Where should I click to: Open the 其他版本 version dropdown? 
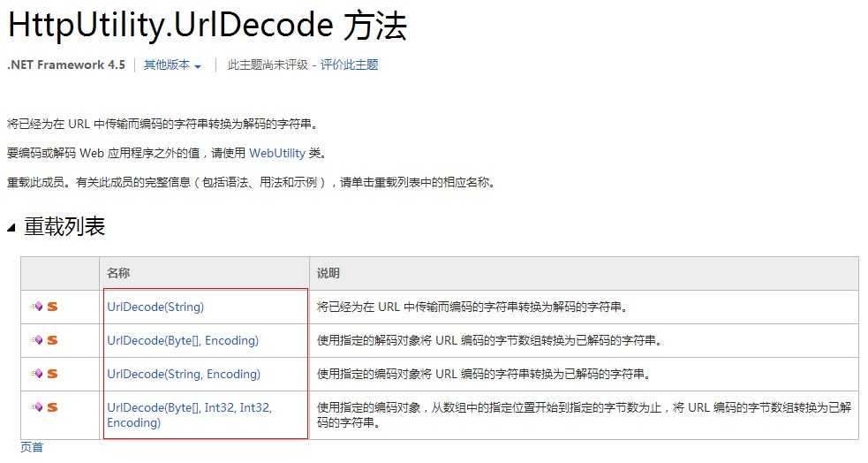tap(172, 65)
